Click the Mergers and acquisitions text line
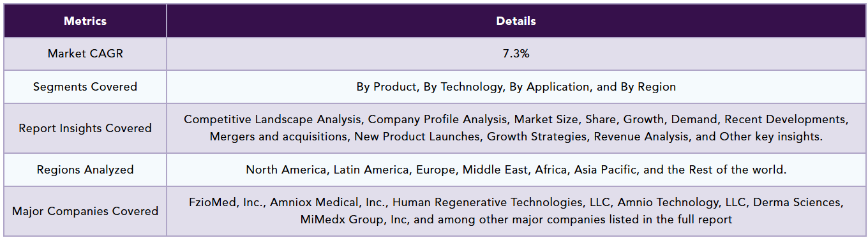The width and height of the screenshot is (868, 238). tap(516, 137)
